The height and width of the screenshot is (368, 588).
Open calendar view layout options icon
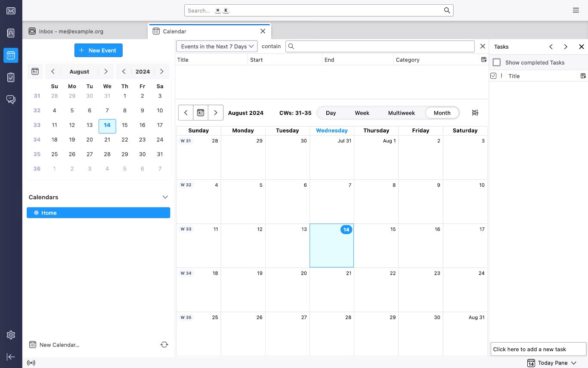[475, 113]
